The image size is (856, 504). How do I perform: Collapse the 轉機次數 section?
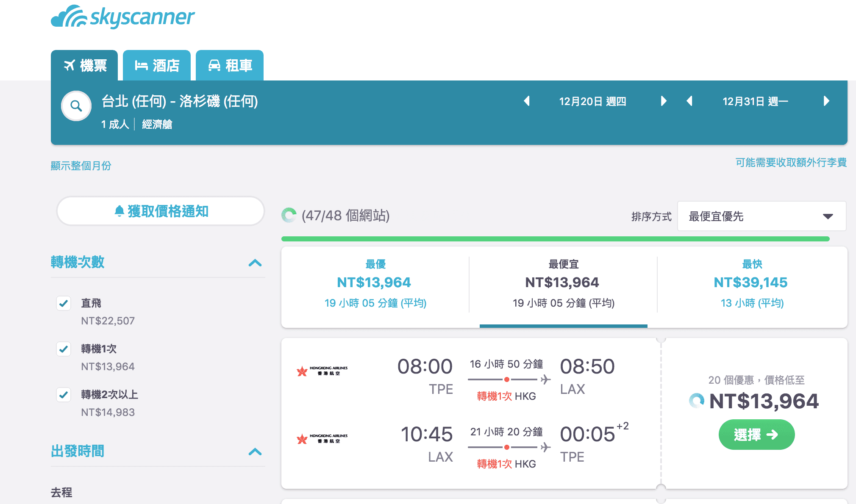(255, 263)
